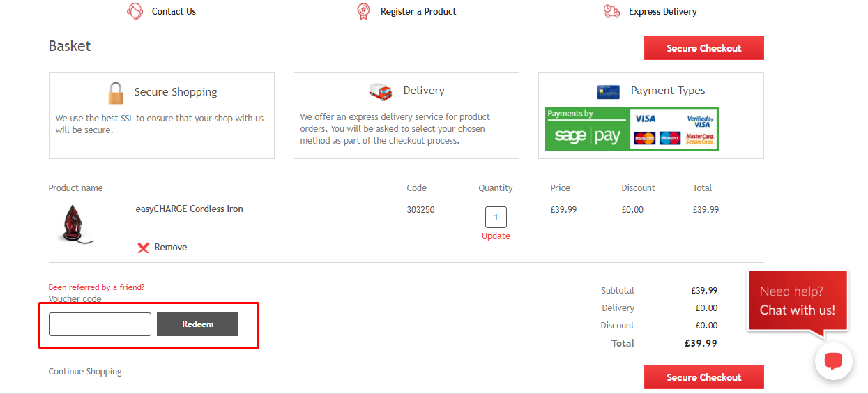Open the easyCHARGE Cordless Iron product title
Screen dimensions: 868x394
pos(189,209)
